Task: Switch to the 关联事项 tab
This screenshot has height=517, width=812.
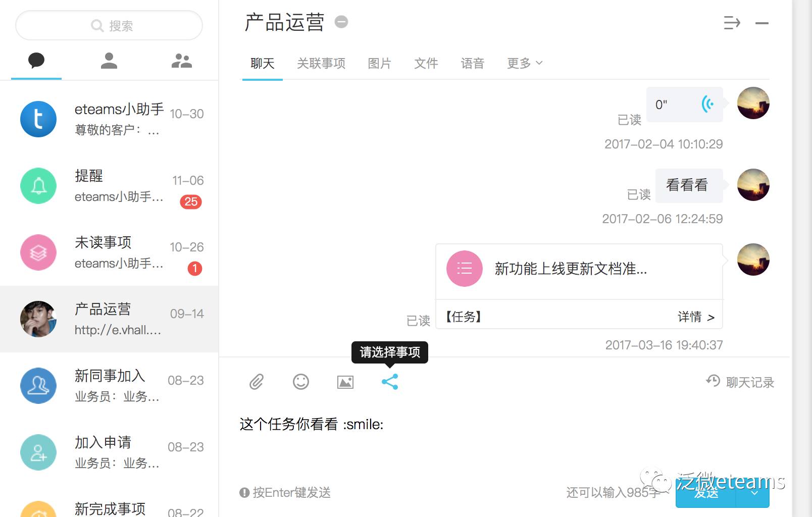Action: pyautogui.click(x=321, y=63)
